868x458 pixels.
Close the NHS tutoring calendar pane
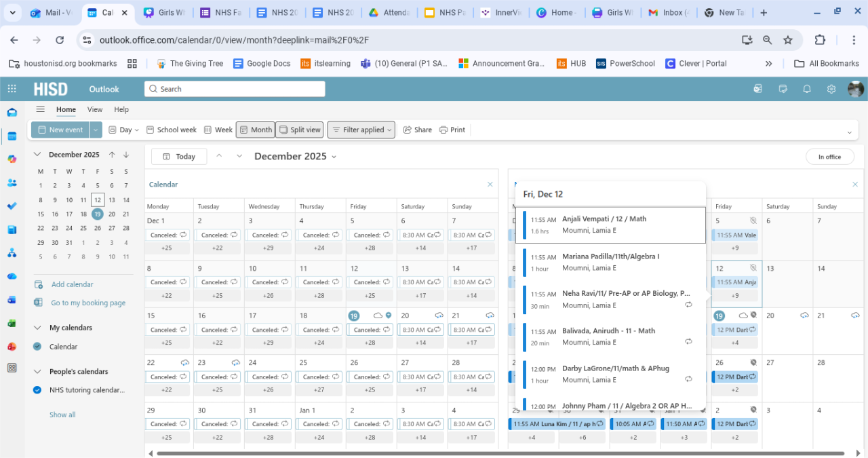pos(855,185)
